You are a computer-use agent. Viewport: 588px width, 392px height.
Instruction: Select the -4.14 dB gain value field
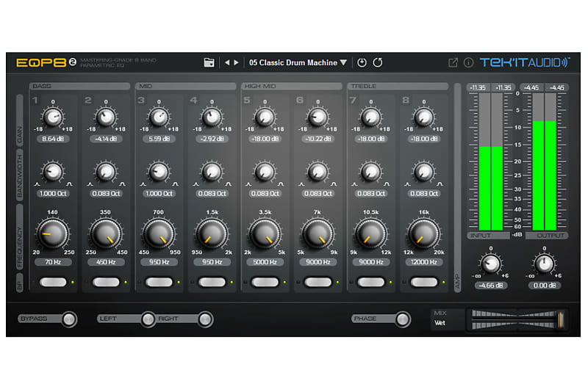(x=106, y=139)
